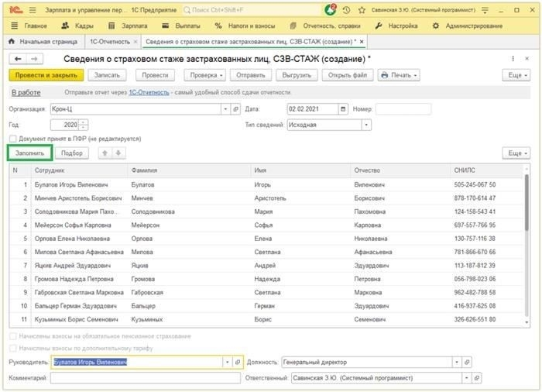The height and width of the screenshot is (392, 542).
Task: Click the Провести button
Action: (x=155, y=75)
